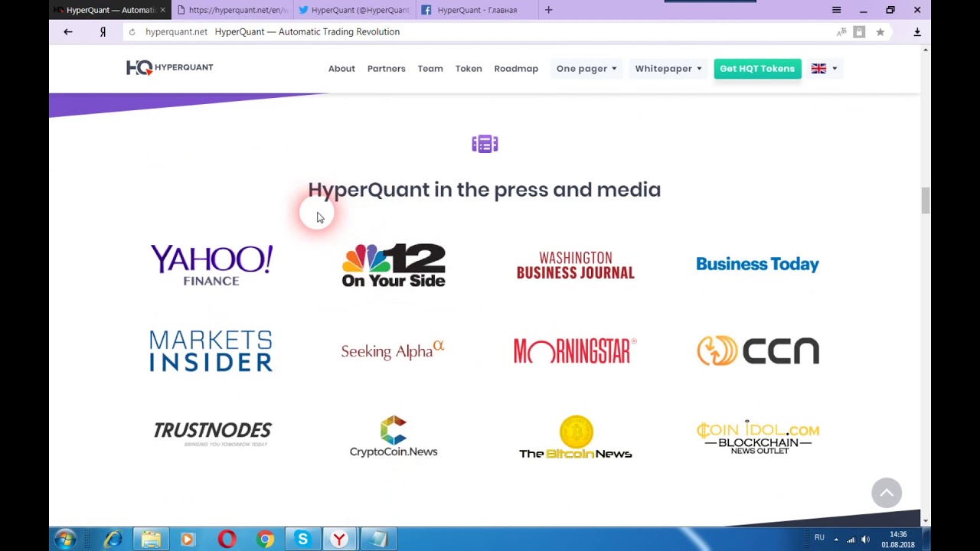The height and width of the screenshot is (551, 980).
Task: Open the Business Today logo
Action: click(x=757, y=264)
